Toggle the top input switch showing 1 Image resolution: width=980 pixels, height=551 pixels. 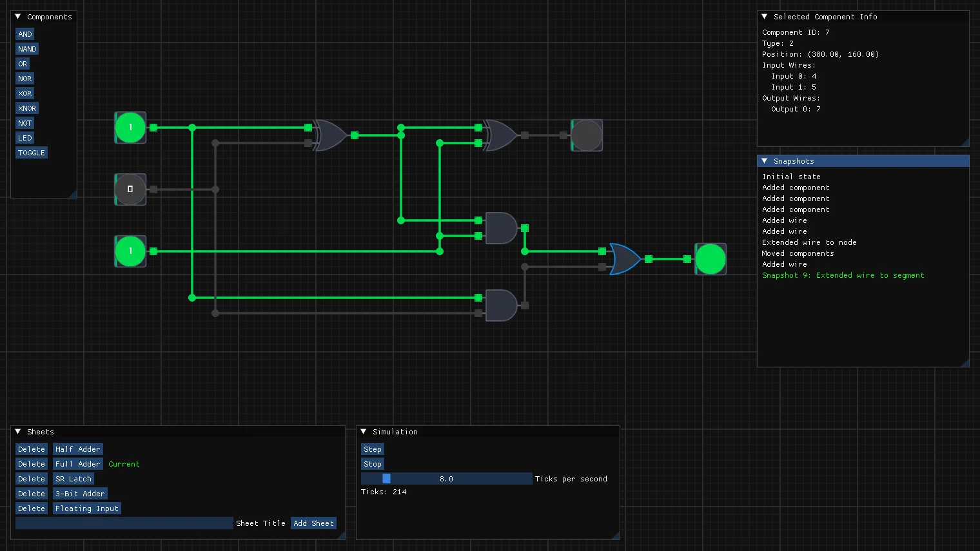(130, 128)
